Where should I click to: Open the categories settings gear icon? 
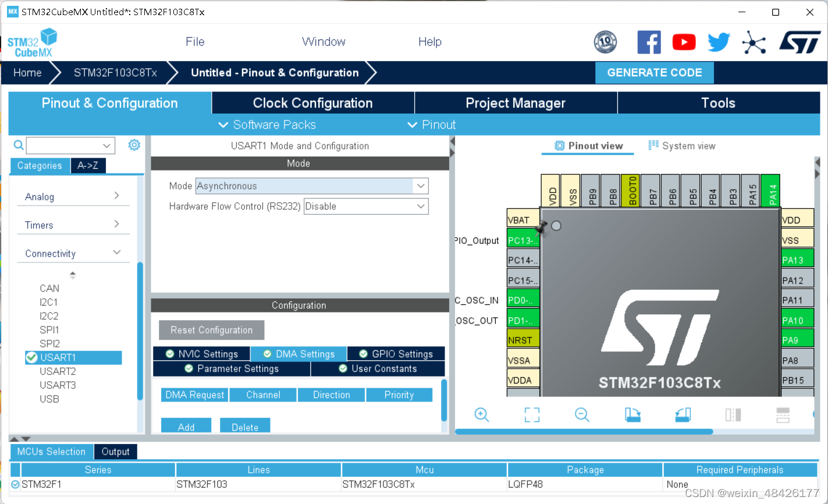[x=134, y=145]
